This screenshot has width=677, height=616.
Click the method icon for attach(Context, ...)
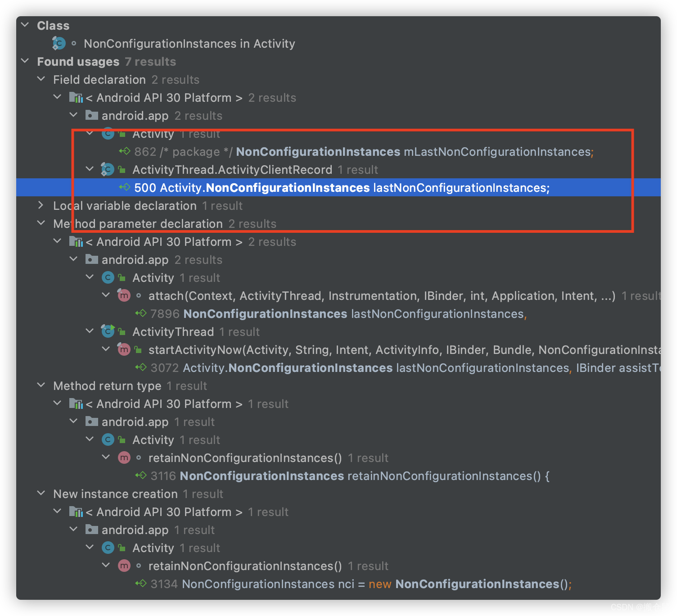[124, 295]
